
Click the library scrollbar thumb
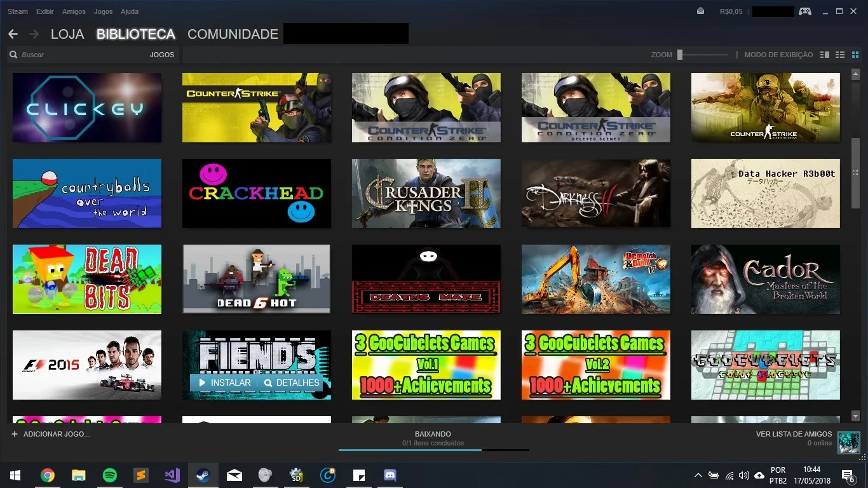coord(855,172)
